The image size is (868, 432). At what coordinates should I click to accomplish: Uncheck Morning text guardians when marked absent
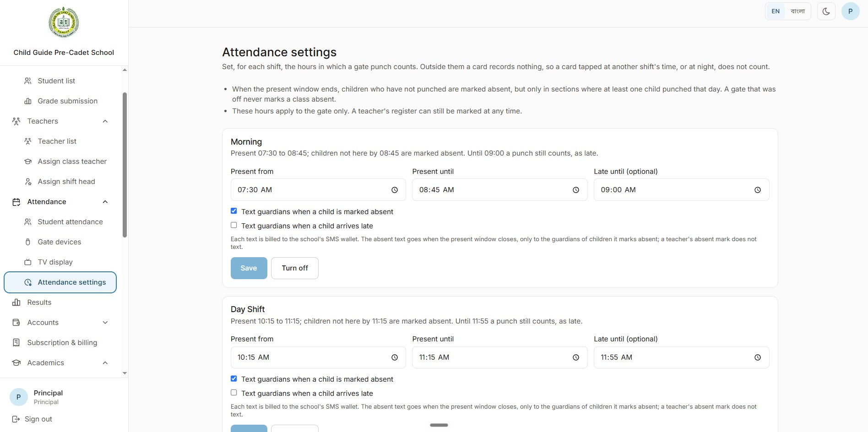point(233,211)
